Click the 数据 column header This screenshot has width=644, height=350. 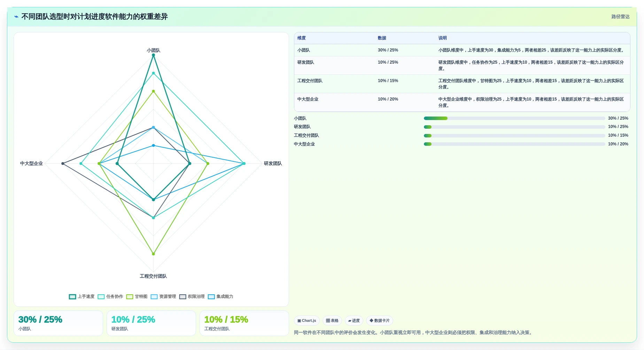[x=382, y=38]
